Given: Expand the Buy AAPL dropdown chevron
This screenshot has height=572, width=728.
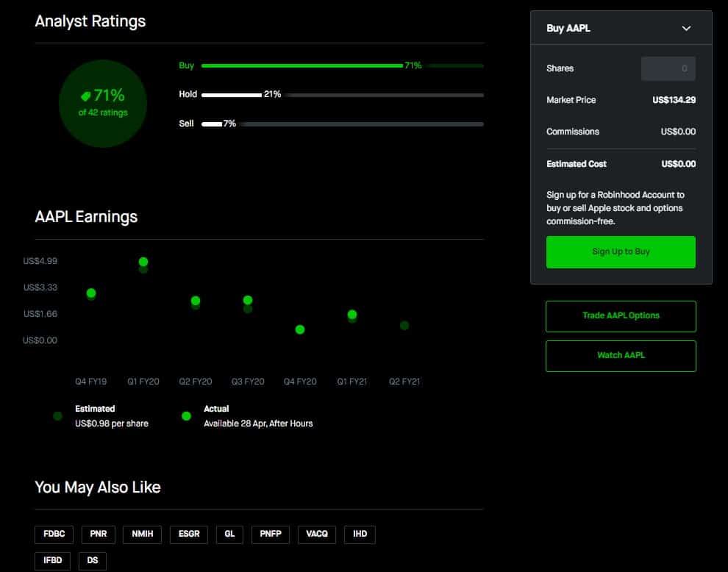Looking at the screenshot, I should point(686,29).
